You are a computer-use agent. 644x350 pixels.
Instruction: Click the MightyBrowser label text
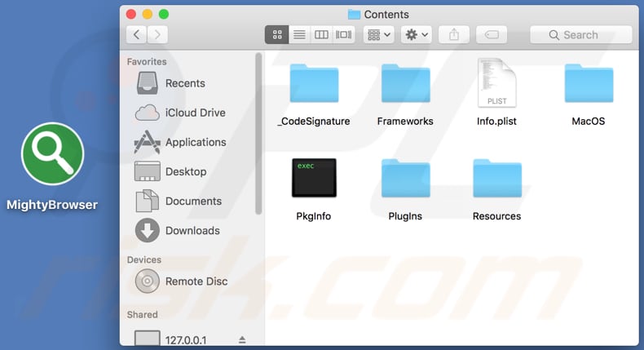[x=52, y=205]
